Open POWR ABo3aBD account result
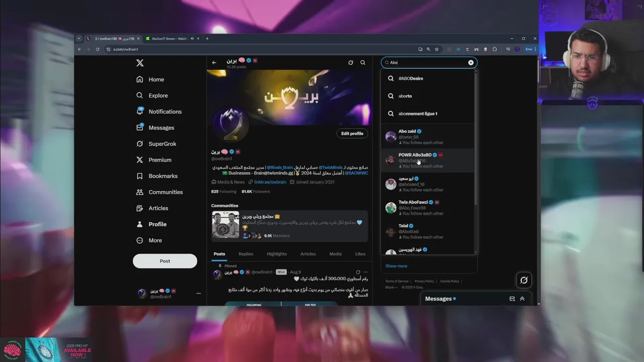Viewport: 644px width, 362px height. coord(427,160)
